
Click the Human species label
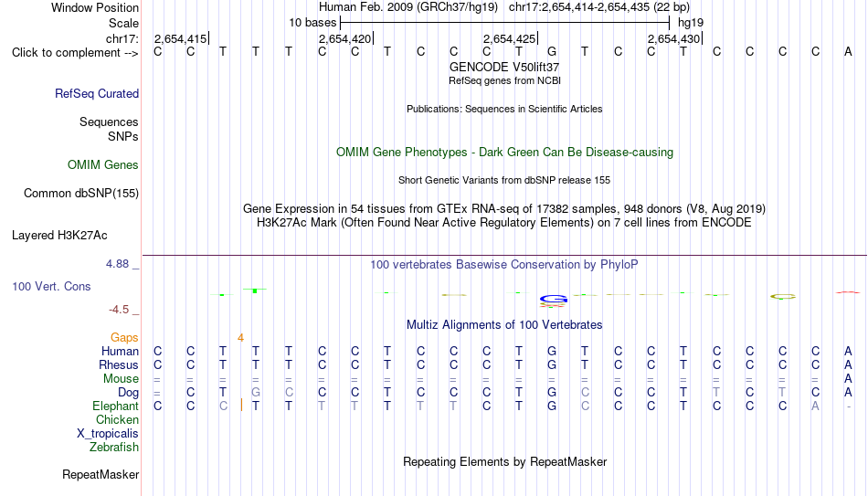coord(120,351)
